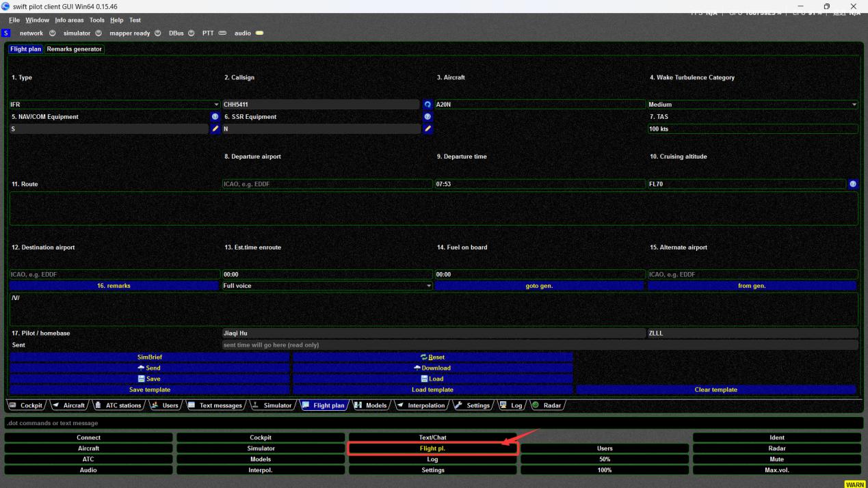Open the Simulator bottom tab
Image resolution: width=868 pixels, height=488 pixels.
tap(272, 405)
